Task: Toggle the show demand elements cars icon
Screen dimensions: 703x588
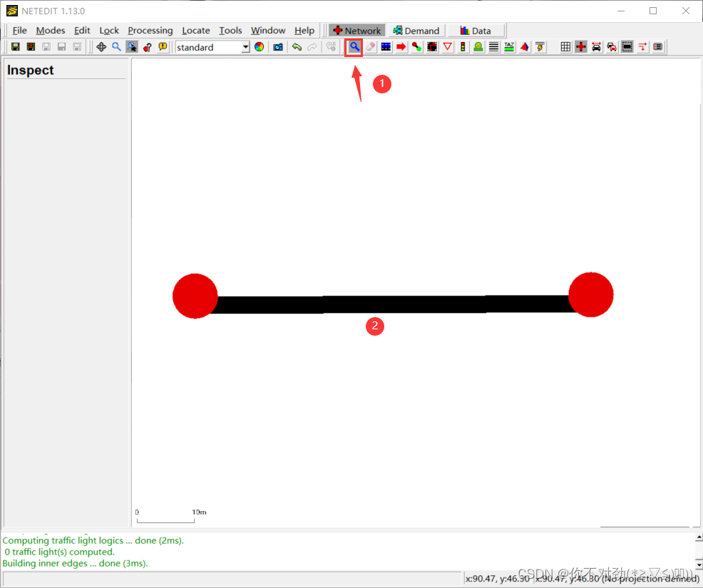Action: (612, 46)
